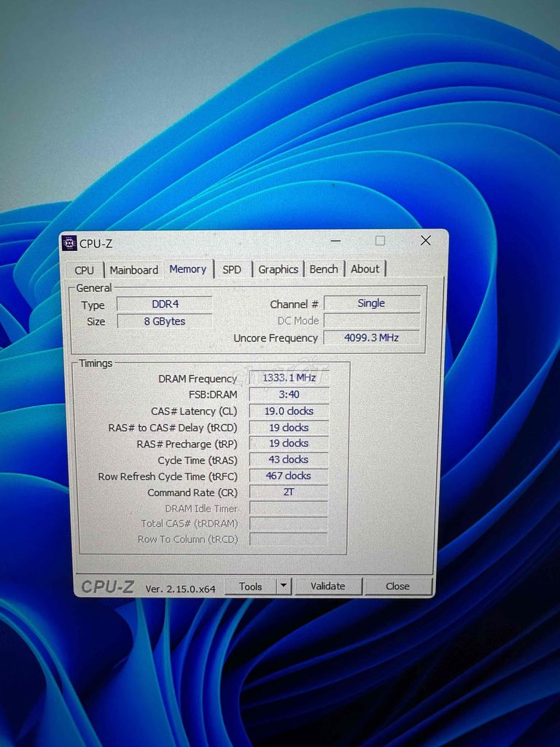The image size is (560, 747).
Task: Click the DRAM Frequency label
Action: (198, 379)
